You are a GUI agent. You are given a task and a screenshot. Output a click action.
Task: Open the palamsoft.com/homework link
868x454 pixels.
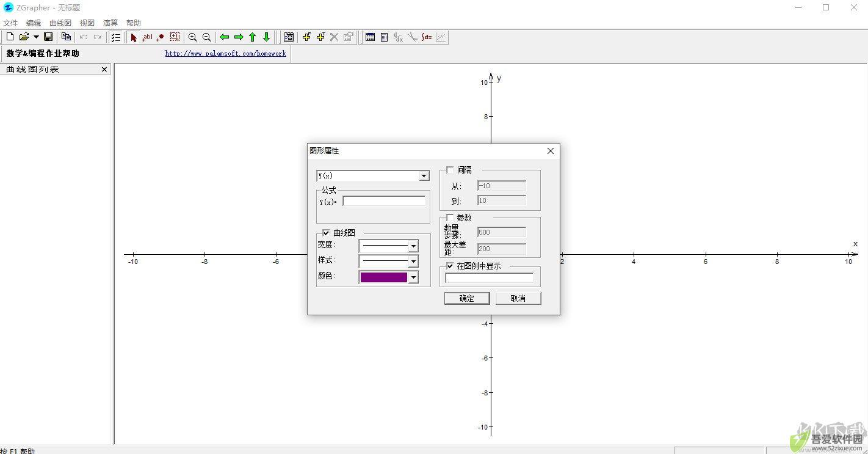(226, 54)
